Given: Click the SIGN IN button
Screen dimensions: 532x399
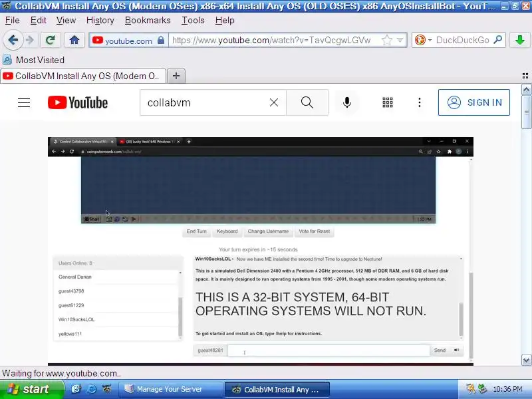Looking at the screenshot, I should click(x=473, y=102).
